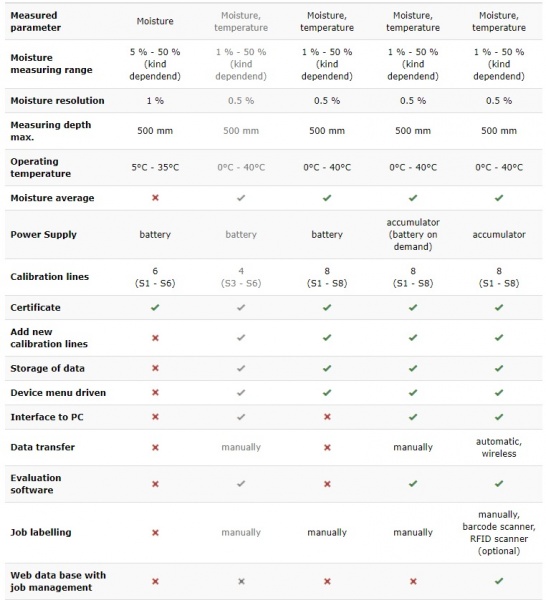Click first red cross in Job labelling row

(155, 533)
